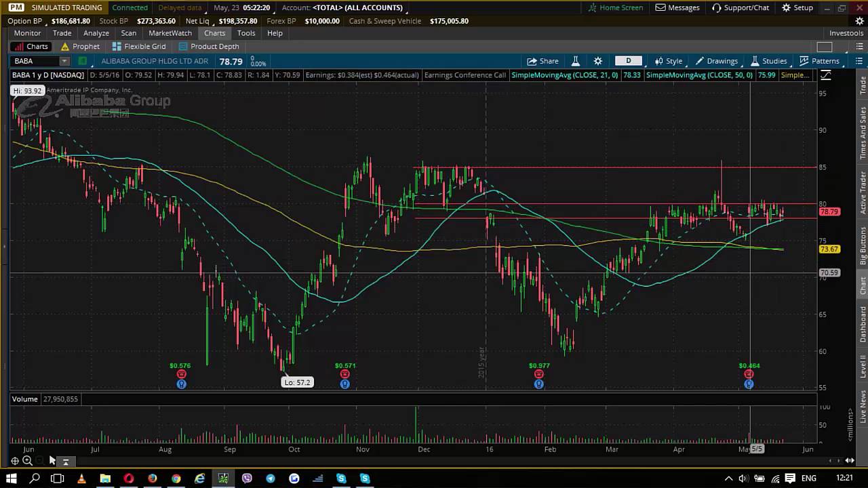Switch to MarketWatch tab

[x=170, y=33]
